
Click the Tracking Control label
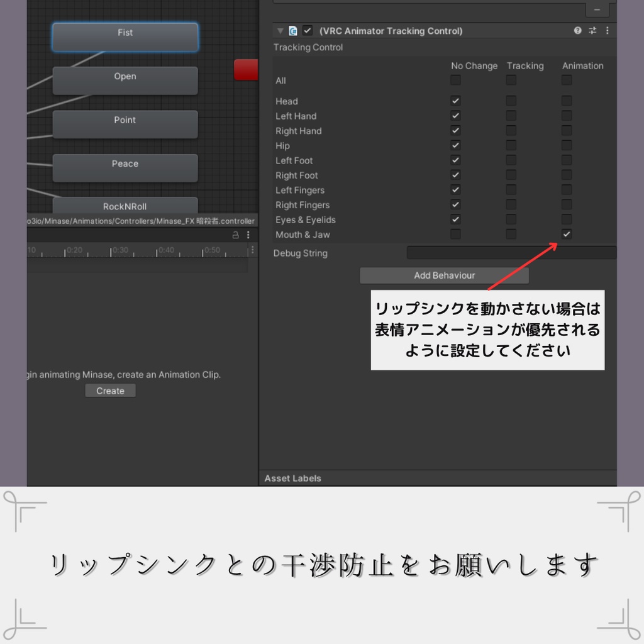[x=308, y=47]
